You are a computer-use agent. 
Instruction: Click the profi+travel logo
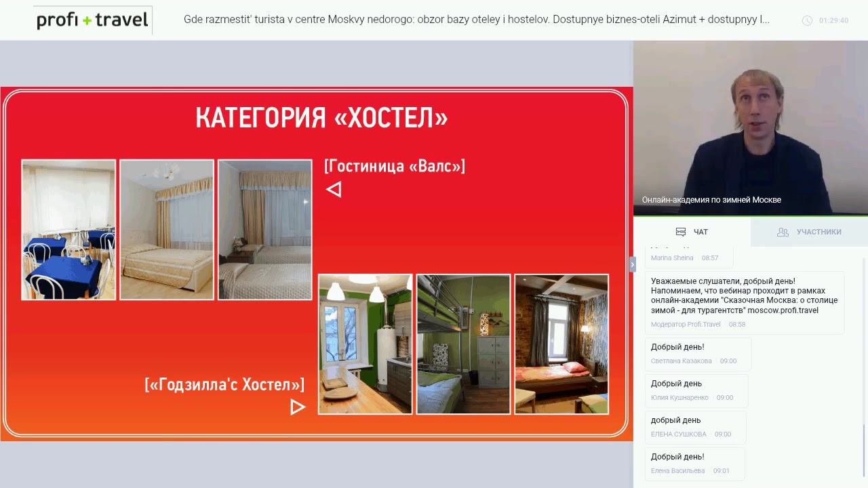coord(92,20)
